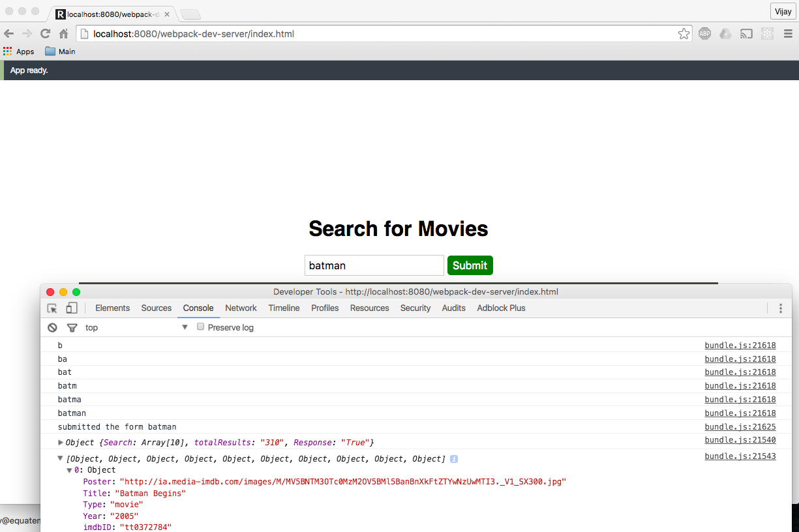Open the Chrome hamburger menu
The image size is (799, 532).
click(788, 34)
